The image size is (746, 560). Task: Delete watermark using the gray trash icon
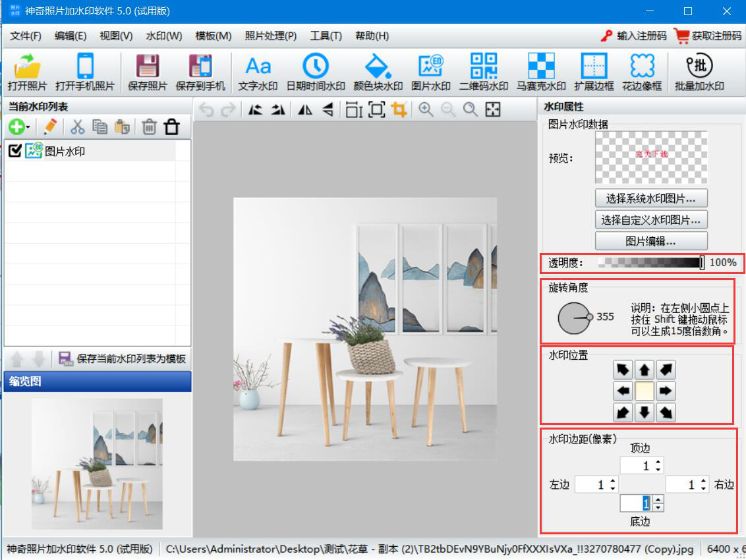pos(150,127)
